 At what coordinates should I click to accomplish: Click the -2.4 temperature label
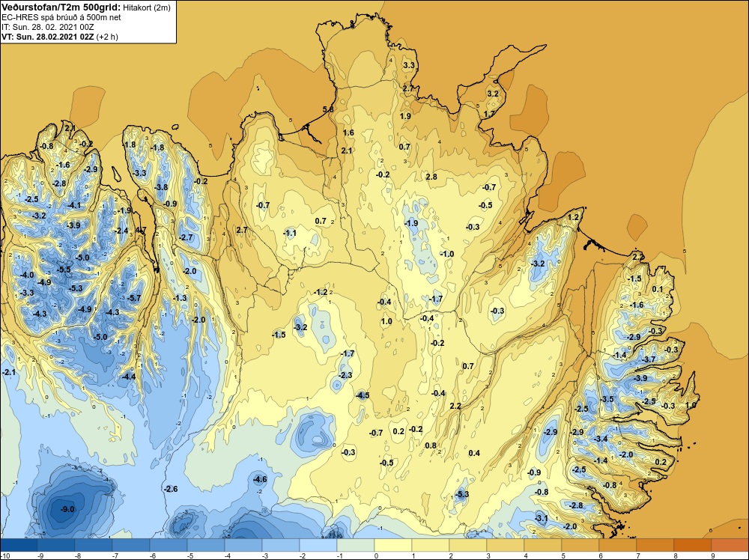[x=122, y=231]
